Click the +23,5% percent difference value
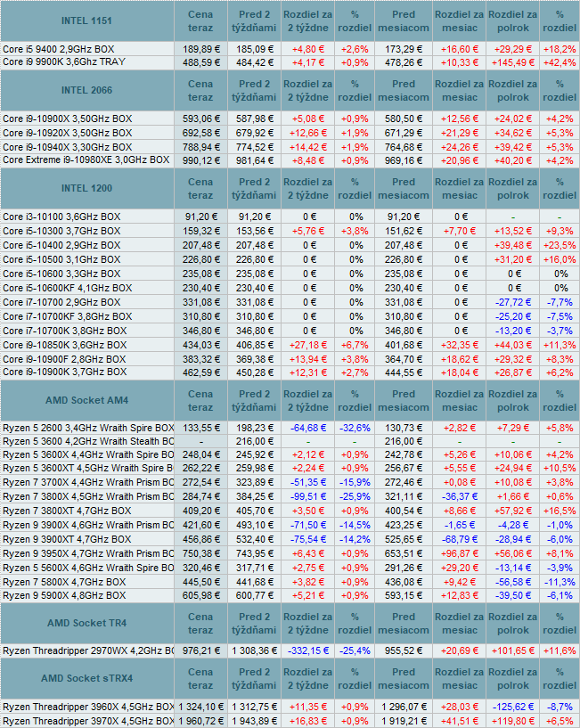Image resolution: width=580 pixels, height=728 pixels. (560, 246)
